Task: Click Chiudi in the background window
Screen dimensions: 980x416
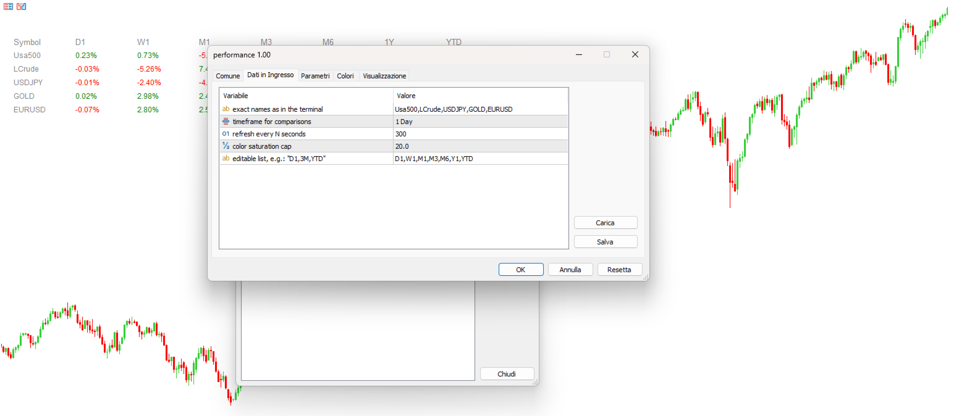Action: tap(507, 374)
